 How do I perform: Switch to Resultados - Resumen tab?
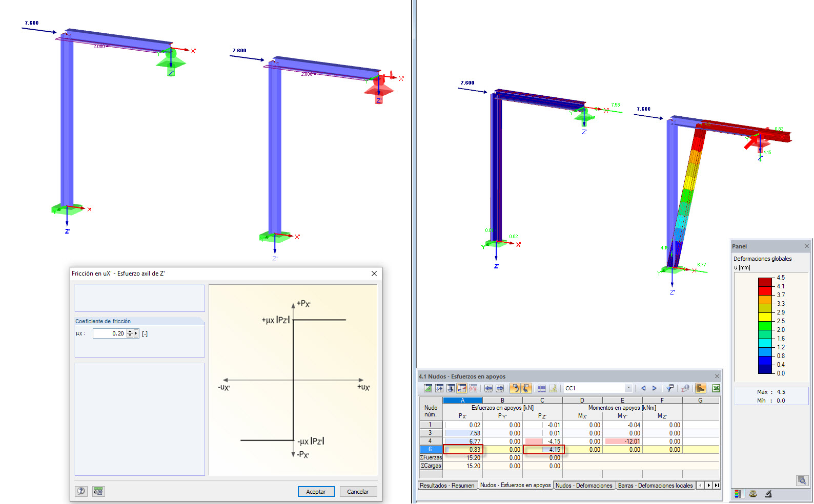coord(447,486)
